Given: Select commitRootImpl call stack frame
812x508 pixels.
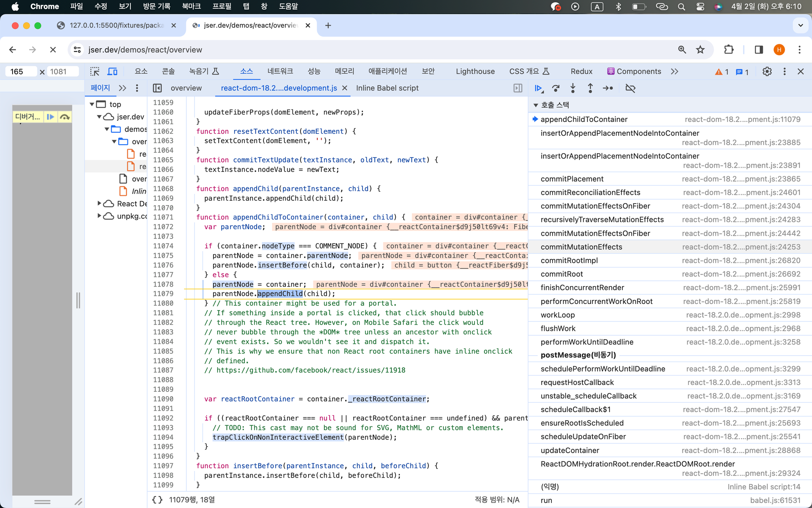Looking at the screenshot, I should pos(670,261).
